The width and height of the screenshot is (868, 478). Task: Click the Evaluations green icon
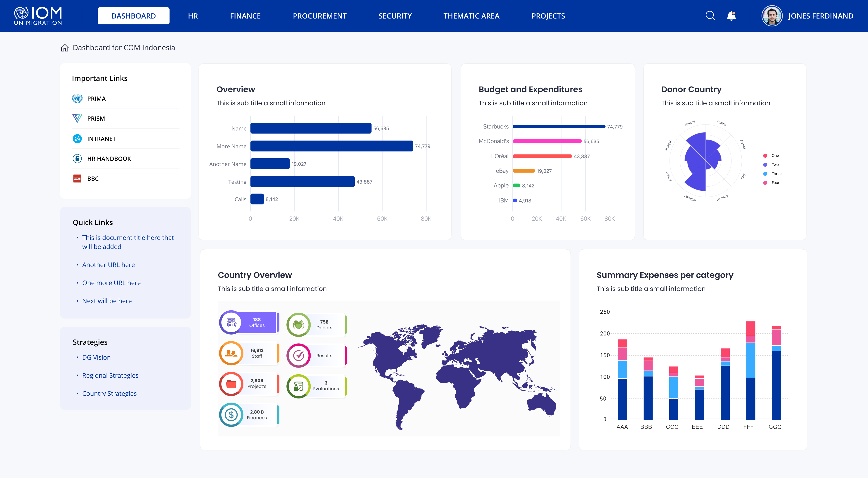point(299,386)
